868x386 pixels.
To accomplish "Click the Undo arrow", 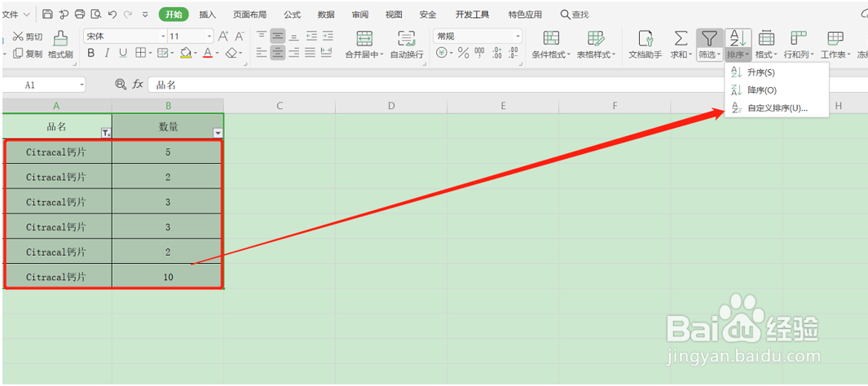I will tap(112, 15).
